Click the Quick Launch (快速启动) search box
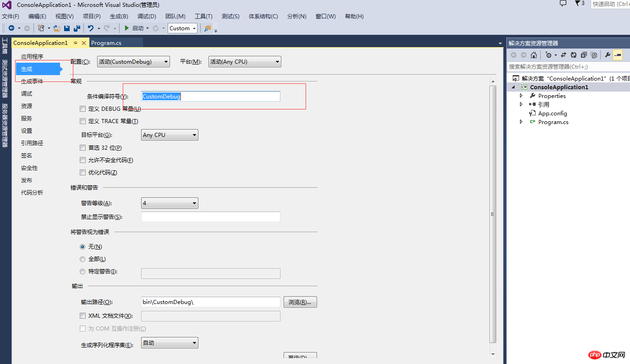Image resolution: width=630 pixels, height=364 pixels. tap(610, 4)
